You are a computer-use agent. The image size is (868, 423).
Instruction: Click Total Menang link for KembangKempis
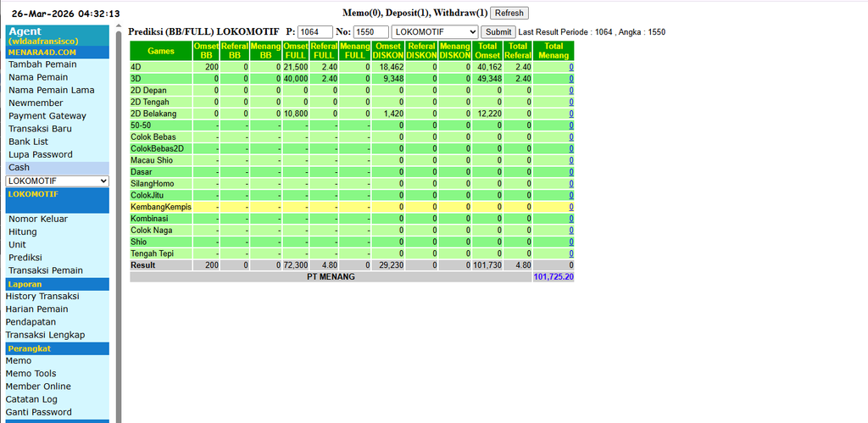point(571,207)
